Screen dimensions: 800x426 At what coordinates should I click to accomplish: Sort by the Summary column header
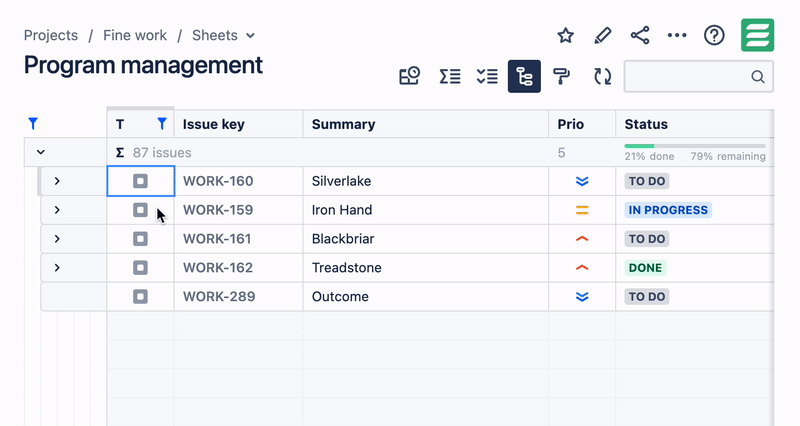point(343,124)
